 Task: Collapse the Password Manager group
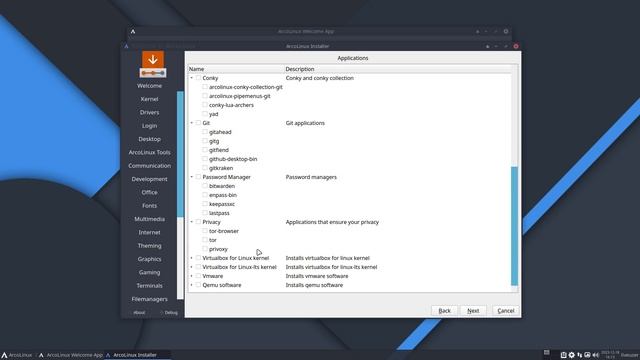click(x=191, y=177)
